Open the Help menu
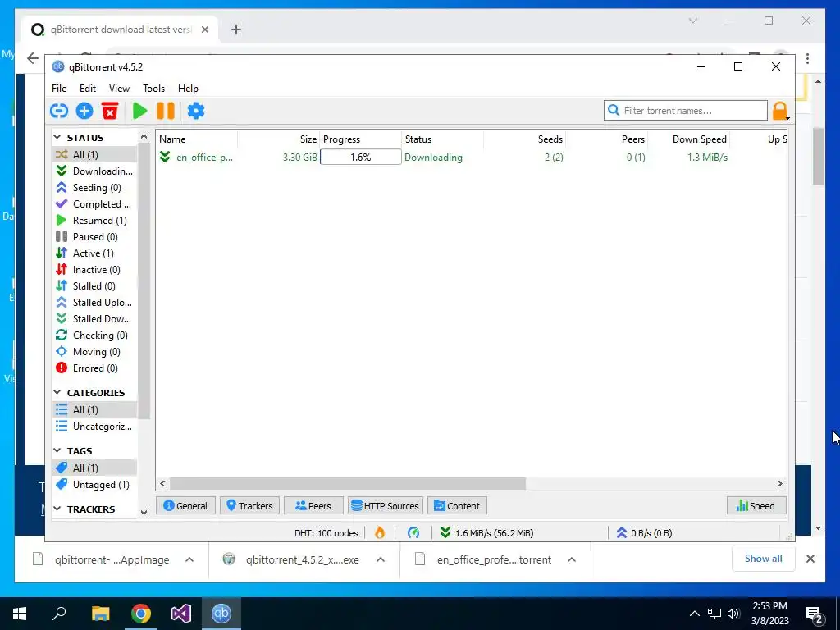This screenshot has width=840, height=630. point(188,89)
